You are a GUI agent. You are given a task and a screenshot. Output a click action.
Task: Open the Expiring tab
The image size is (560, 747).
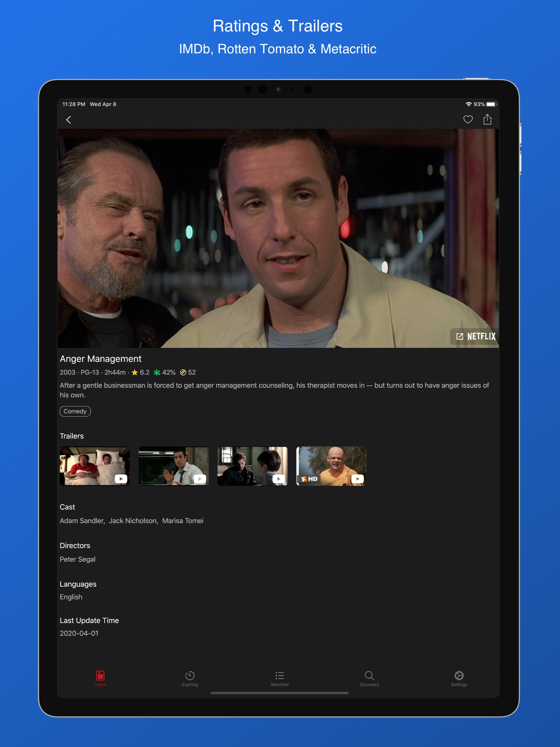click(190, 678)
